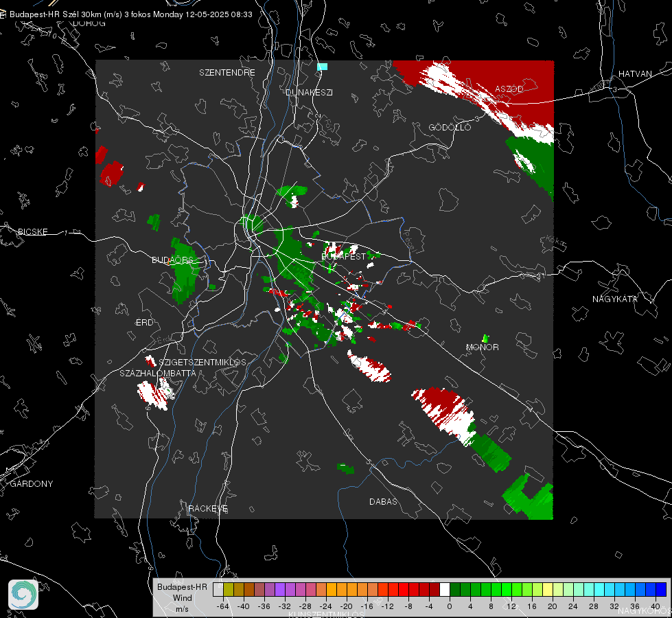Viewport: 672px width, 618px height.
Task: Click the DUNAKESZI city label
Action: pos(309,92)
